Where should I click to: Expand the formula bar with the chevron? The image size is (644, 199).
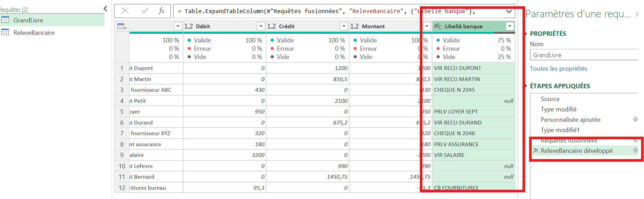(x=509, y=11)
